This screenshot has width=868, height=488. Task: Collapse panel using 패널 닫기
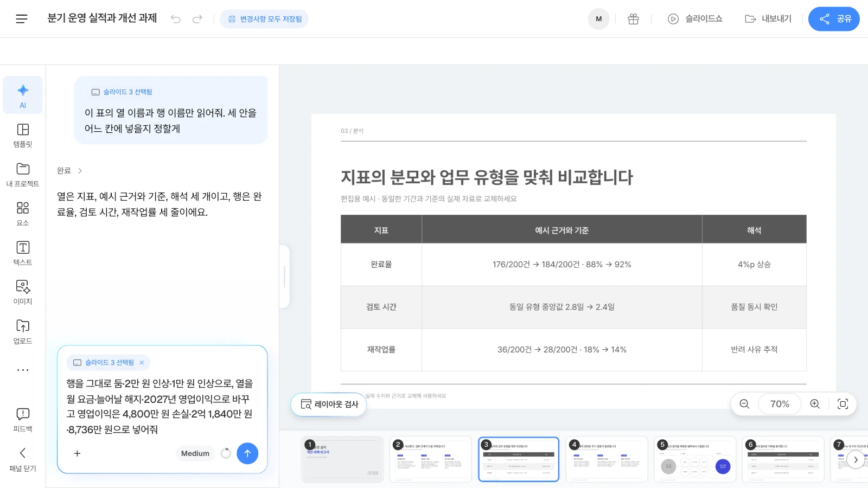[23, 459]
